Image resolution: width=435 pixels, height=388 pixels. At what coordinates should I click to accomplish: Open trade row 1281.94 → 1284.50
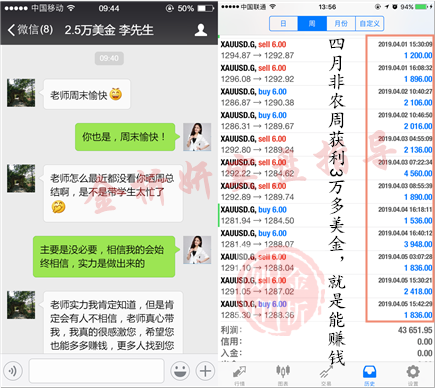pos(326,215)
